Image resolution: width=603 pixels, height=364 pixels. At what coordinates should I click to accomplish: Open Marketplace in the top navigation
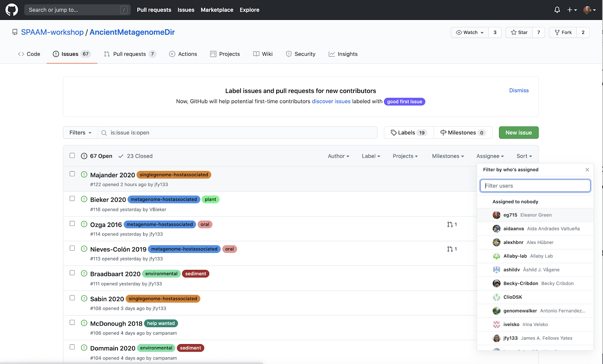[x=217, y=10]
